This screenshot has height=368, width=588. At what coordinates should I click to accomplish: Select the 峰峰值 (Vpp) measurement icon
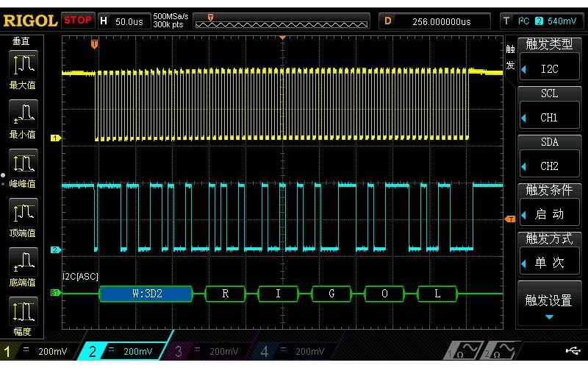click(x=23, y=163)
